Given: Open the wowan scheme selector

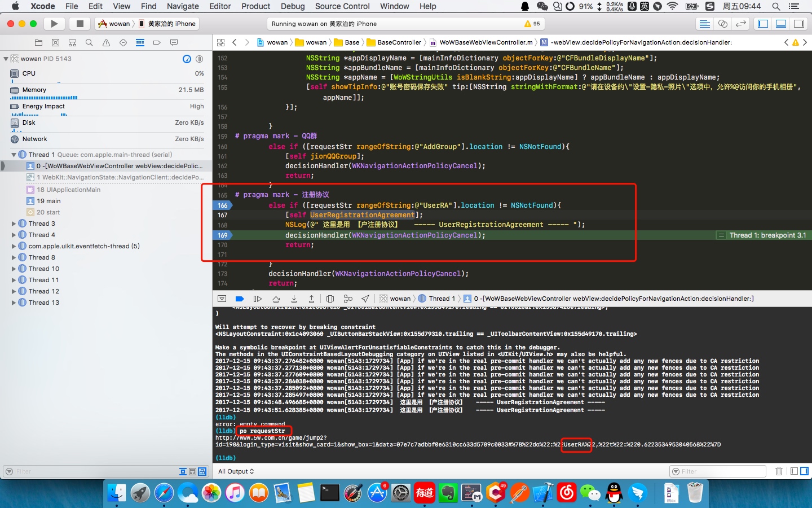Looking at the screenshot, I should click(114, 24).
